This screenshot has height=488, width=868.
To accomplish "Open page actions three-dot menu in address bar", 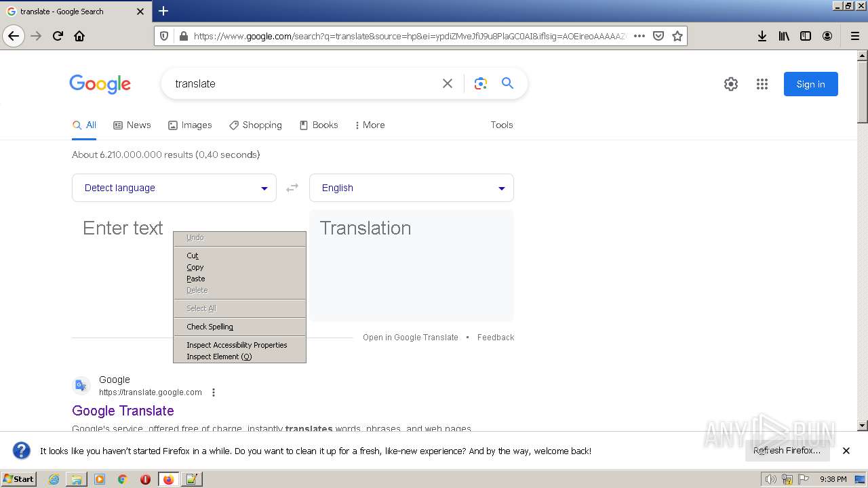I will pyautogui.click(x=639, y=36).
